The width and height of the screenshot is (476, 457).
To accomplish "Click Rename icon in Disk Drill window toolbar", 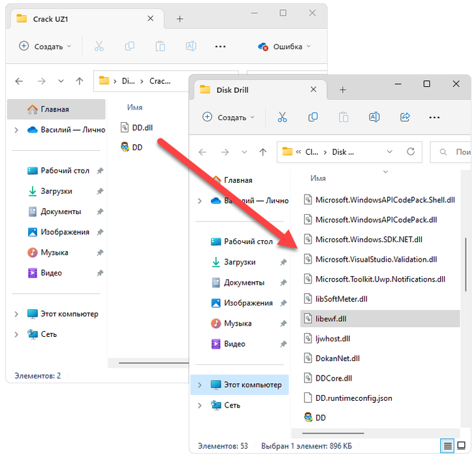I will click(x=374, y=117).
